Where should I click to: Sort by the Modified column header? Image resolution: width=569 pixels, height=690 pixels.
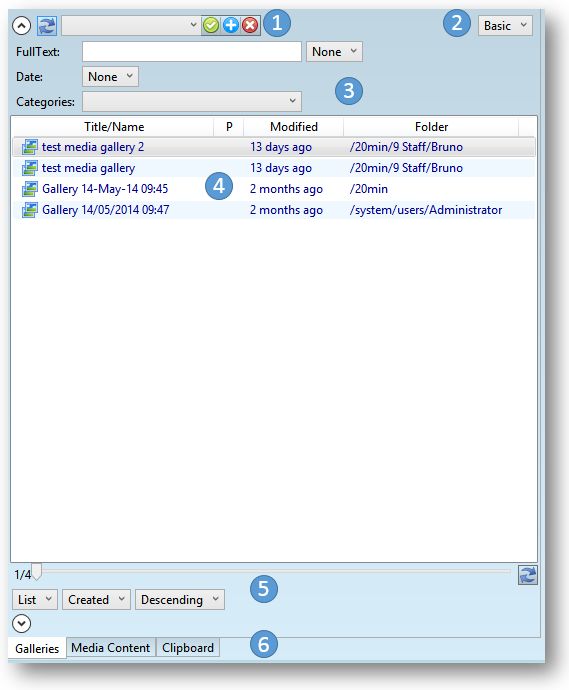[294, 127]
